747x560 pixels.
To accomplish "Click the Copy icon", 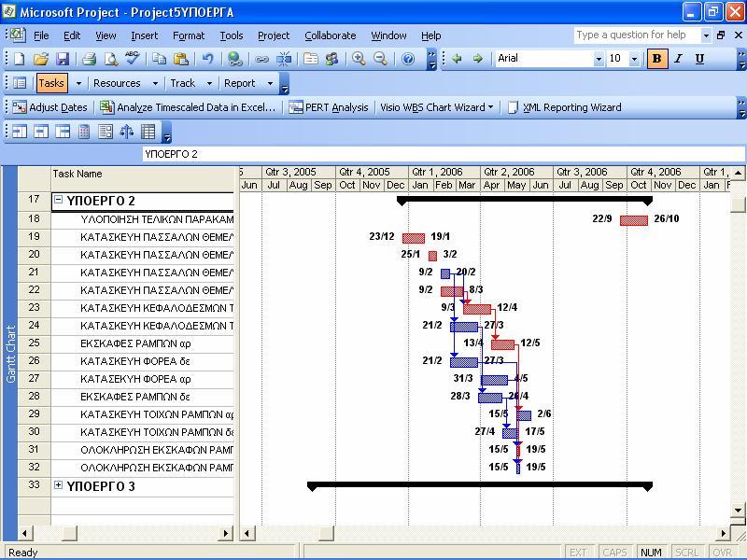I will point(159,59).
